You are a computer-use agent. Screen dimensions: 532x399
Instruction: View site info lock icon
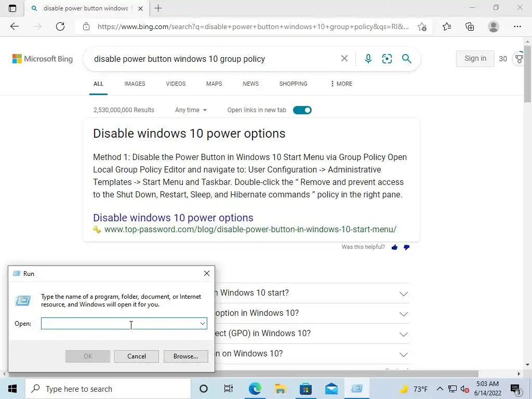pyautogui.click(x=86, y=26)
